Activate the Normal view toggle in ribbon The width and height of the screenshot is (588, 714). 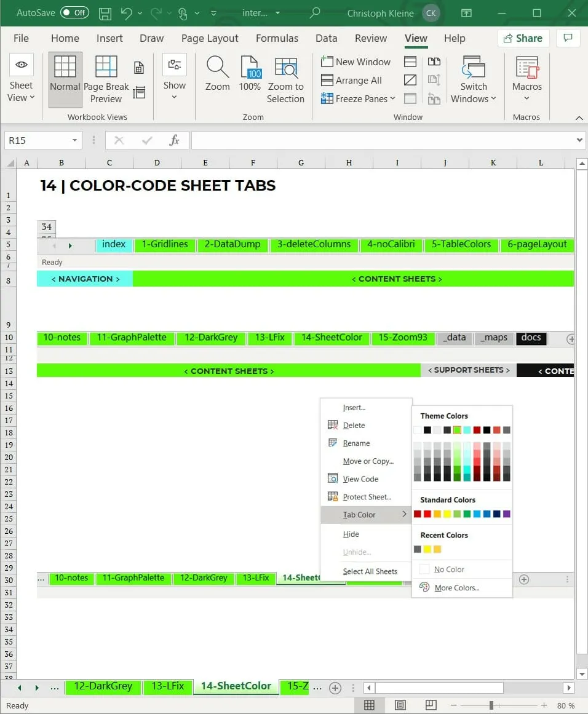coord(65,78)
